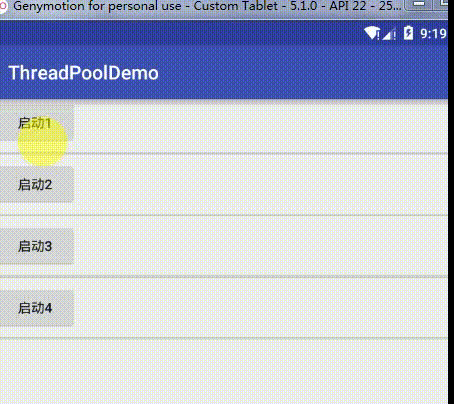The image size is (454, 404).
Task: Click progress bar below 启动2
Action: pyautogui.click(x=224, y=215)
